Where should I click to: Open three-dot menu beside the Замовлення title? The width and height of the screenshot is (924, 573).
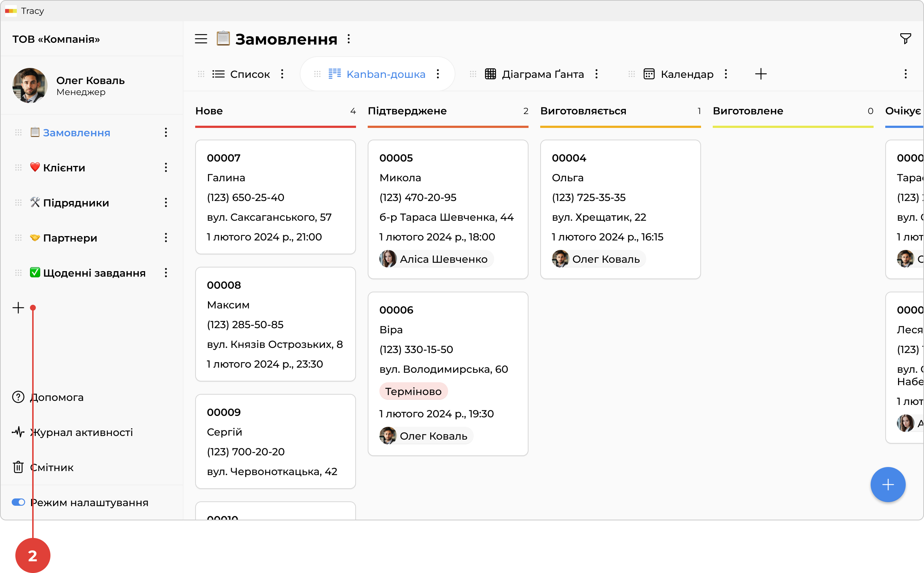(349, 39)
